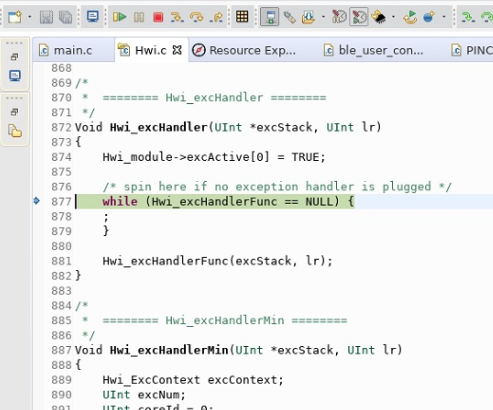Click the grey plug disconnect icon

pyautogui.click(x=289, y=17)
